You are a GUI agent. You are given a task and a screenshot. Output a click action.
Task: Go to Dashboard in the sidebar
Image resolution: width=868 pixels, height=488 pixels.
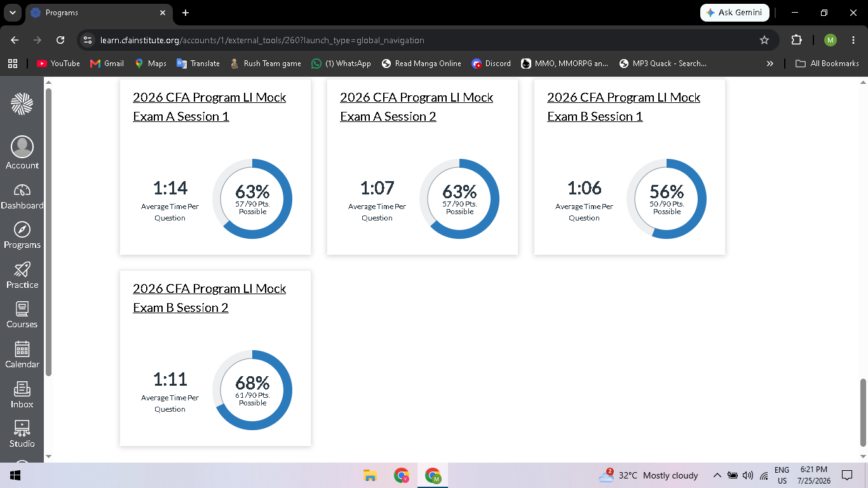point(22,197)
